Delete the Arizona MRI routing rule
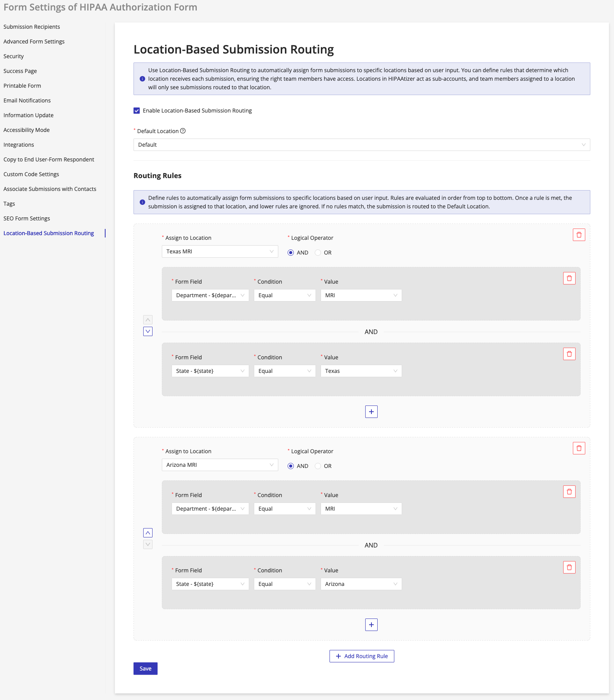Viewport: 614px width, 700px height. (x=579, y=448)
